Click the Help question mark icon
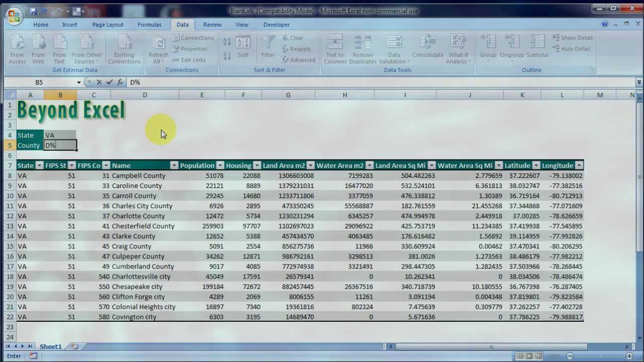The height and width of the screenshot is (362, 644). tap(605, 24)
